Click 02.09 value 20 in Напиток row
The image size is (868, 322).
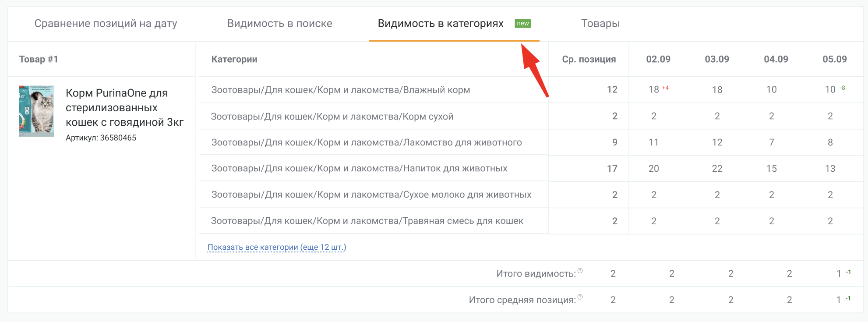[x=653, y=169]
